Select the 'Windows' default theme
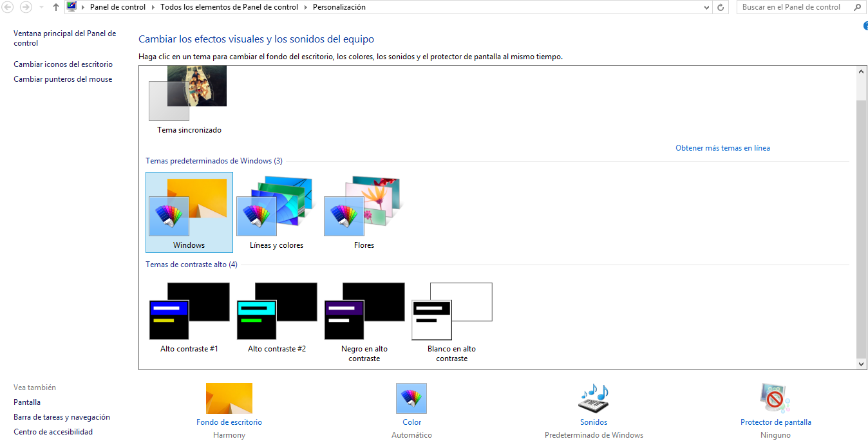Image resolution: width=868 pixels, height=448 pixels. point(189,212)
